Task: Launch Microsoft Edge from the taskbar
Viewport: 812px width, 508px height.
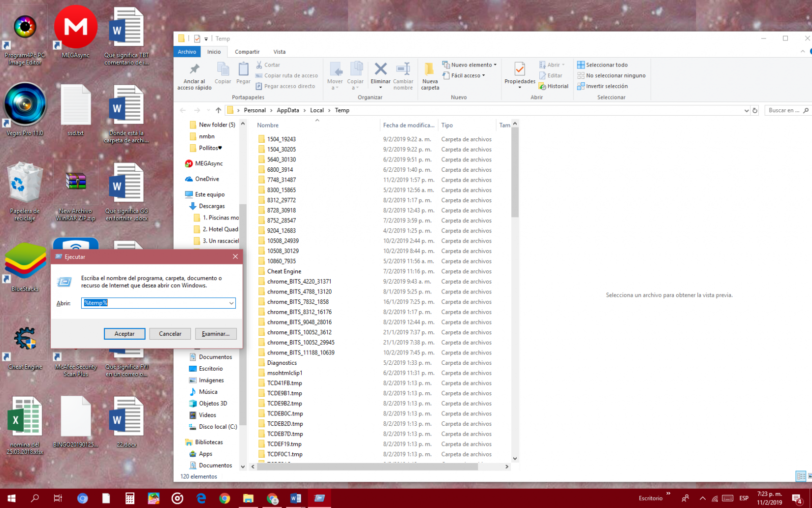Action: (x=201, y=498)
